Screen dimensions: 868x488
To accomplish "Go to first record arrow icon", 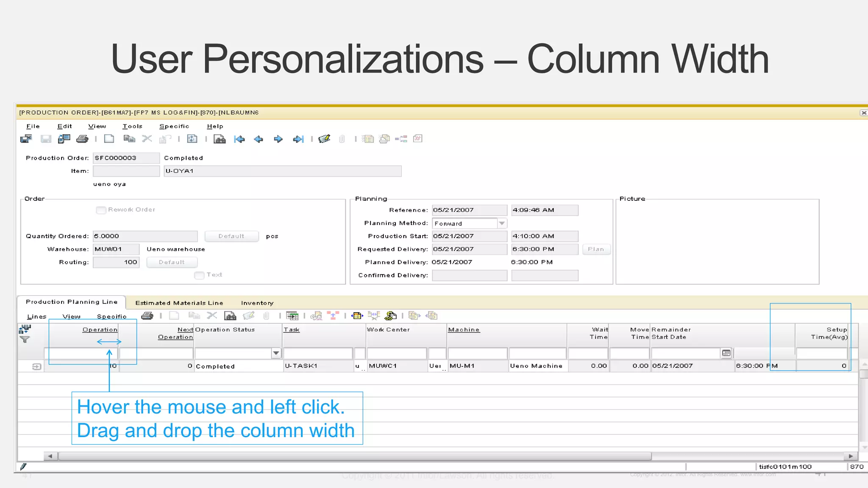I will [239, 139].
